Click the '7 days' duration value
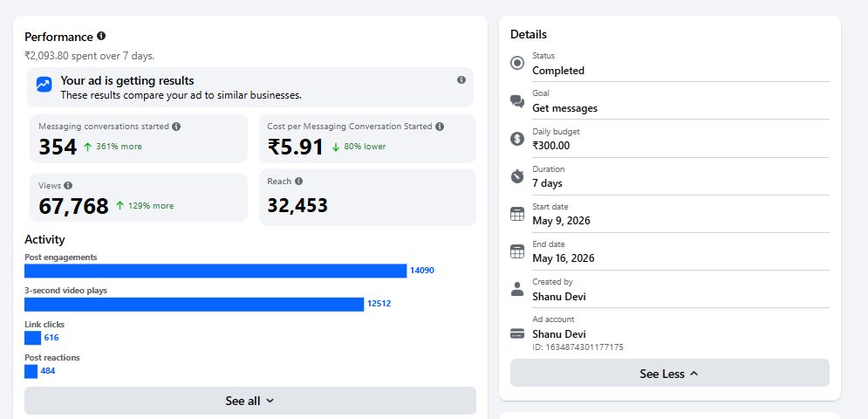Image resolution: width=868 pixels, height=419 pixels. click(548, 183)
